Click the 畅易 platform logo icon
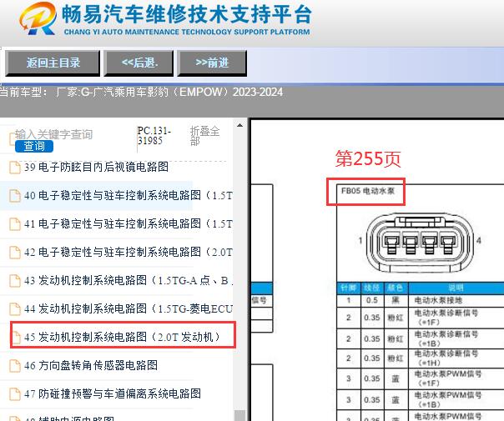 (38, 18)
